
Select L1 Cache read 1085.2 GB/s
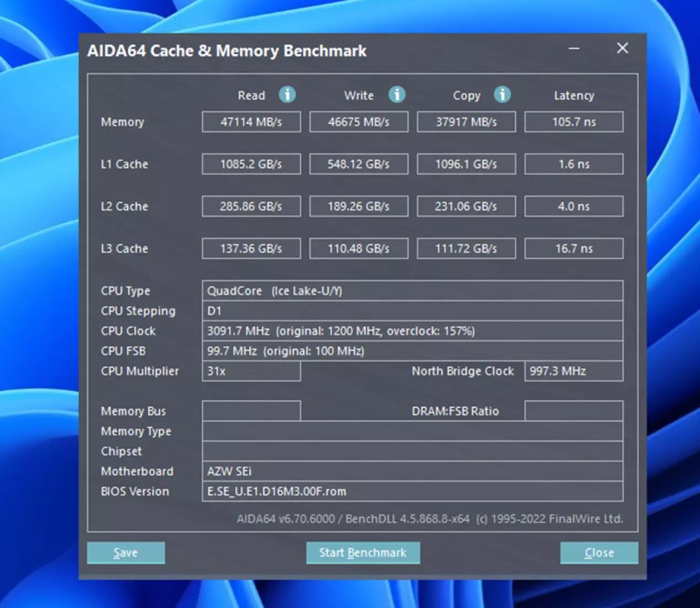tap(251, 164)
